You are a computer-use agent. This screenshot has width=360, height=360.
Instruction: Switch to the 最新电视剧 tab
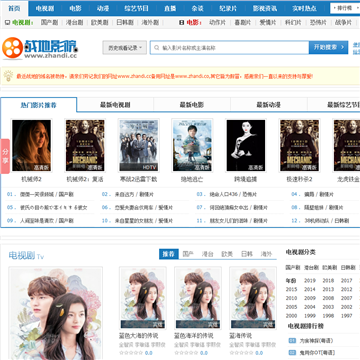tap(115, 105)
